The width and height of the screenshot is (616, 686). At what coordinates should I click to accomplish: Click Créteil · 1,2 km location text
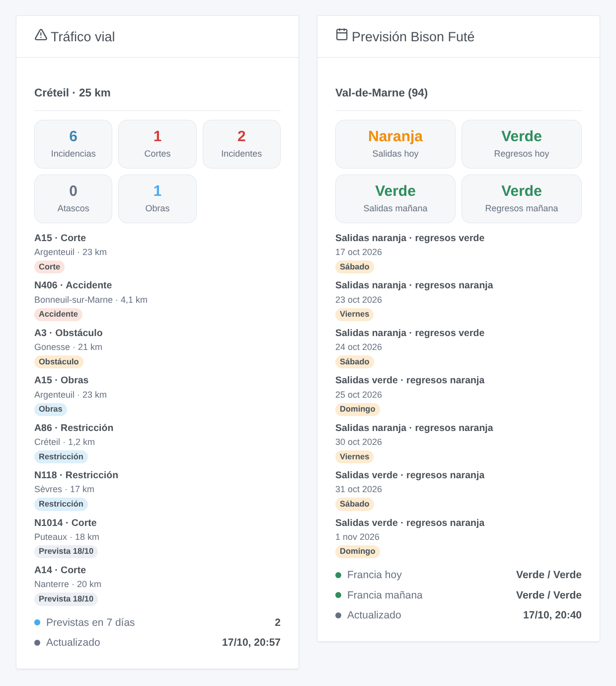coord(65,442)
